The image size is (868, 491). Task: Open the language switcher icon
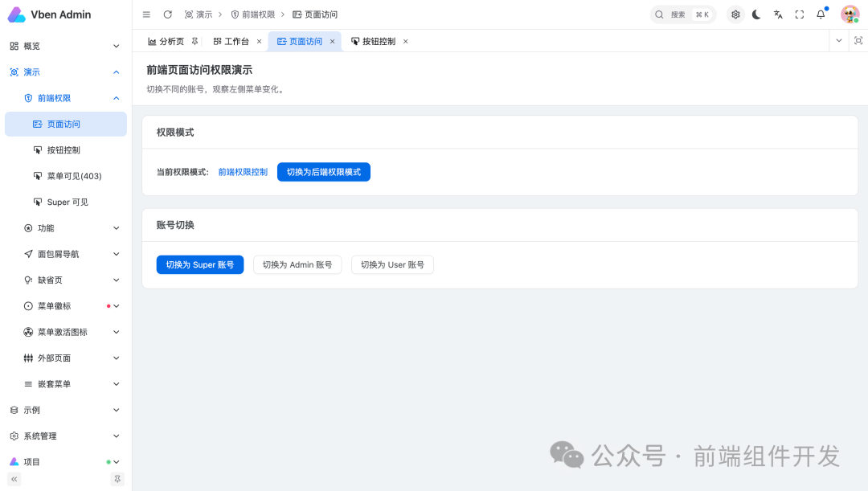tap(777, 14)
